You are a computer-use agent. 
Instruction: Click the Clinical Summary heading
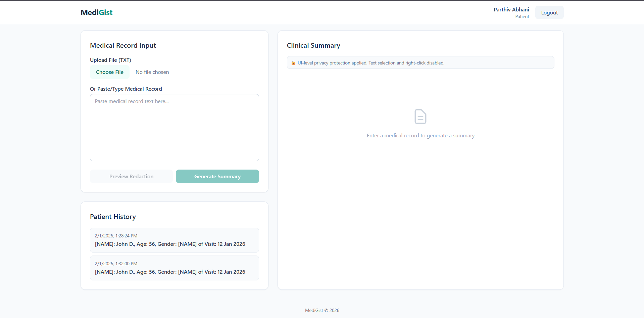pos(313,45)
